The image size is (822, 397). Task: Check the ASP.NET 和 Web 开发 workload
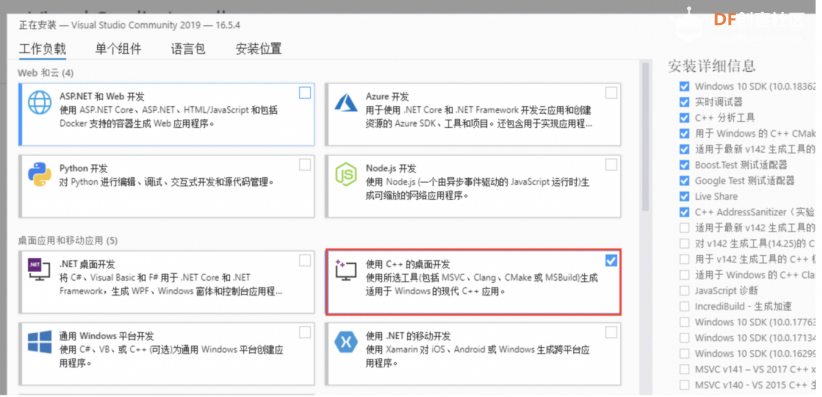pos(305,93)
